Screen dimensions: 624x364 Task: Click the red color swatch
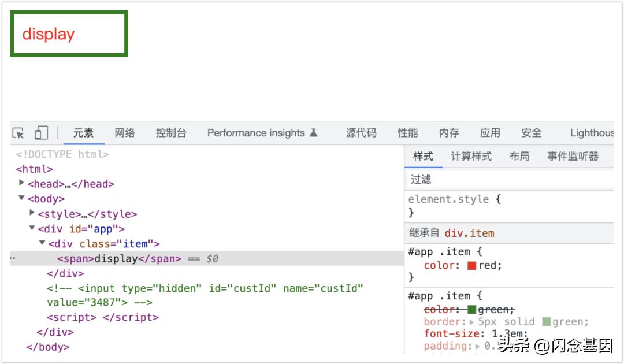(x=471, y=266)
